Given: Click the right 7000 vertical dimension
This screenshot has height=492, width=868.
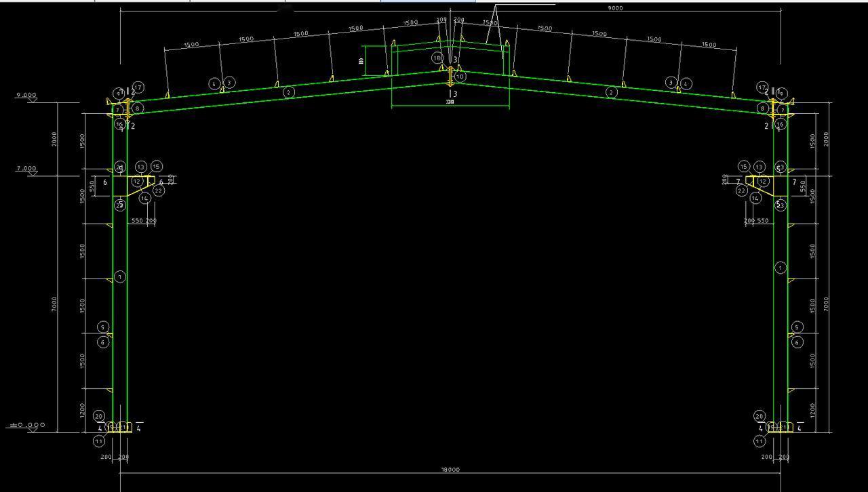Looking at the screenshot, I should [826, 304].
